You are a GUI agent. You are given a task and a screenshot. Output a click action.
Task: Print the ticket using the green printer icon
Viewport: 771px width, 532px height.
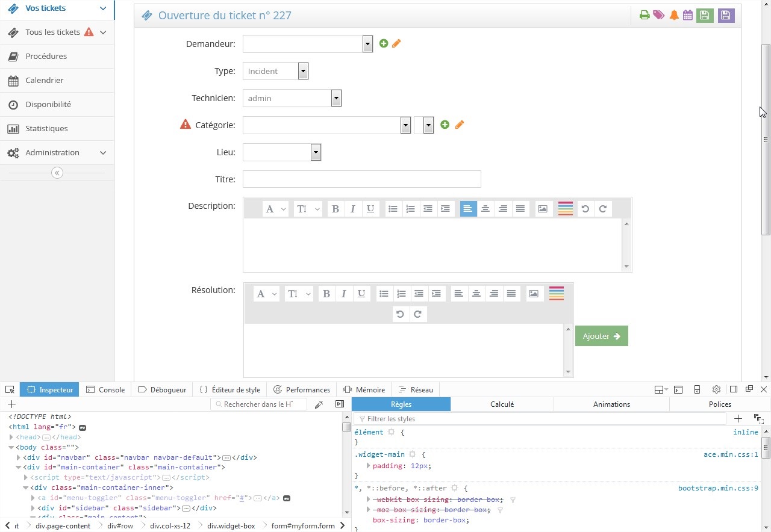pos(645,15)
